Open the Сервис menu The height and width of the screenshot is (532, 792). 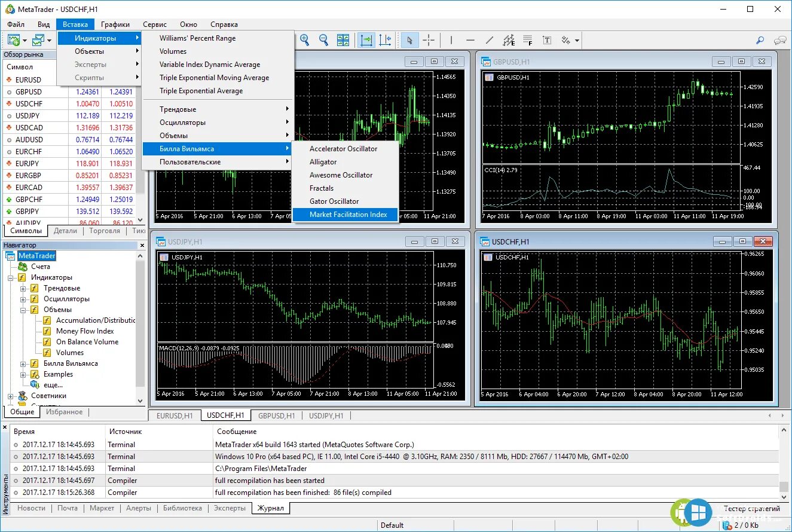(x=155, y=25)
